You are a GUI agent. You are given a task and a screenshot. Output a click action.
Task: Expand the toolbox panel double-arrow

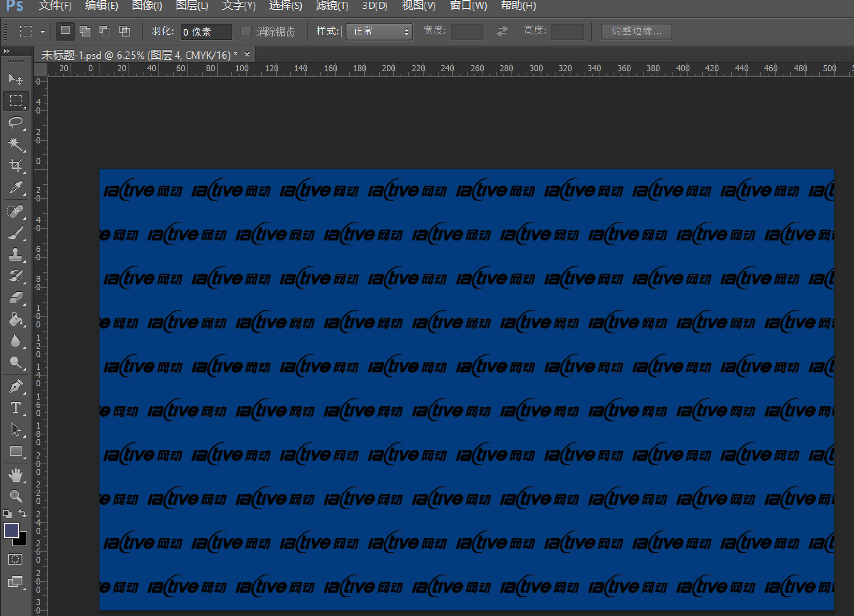7,51
